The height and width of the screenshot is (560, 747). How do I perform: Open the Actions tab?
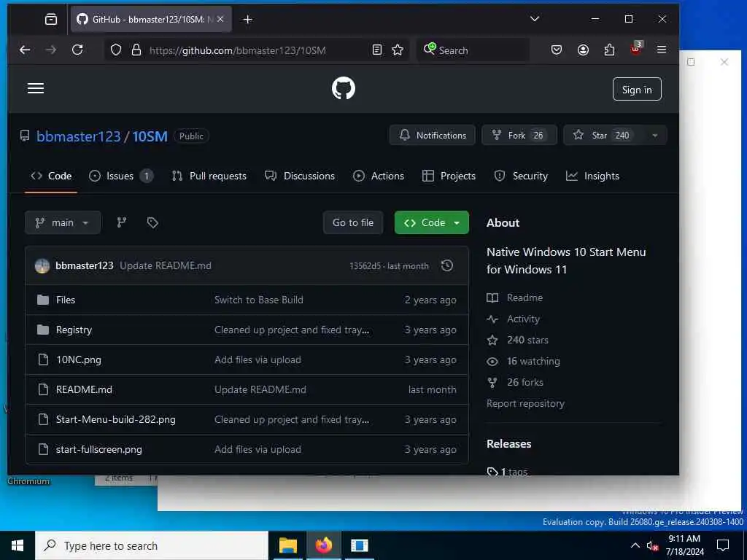click(x=379, y=176)
